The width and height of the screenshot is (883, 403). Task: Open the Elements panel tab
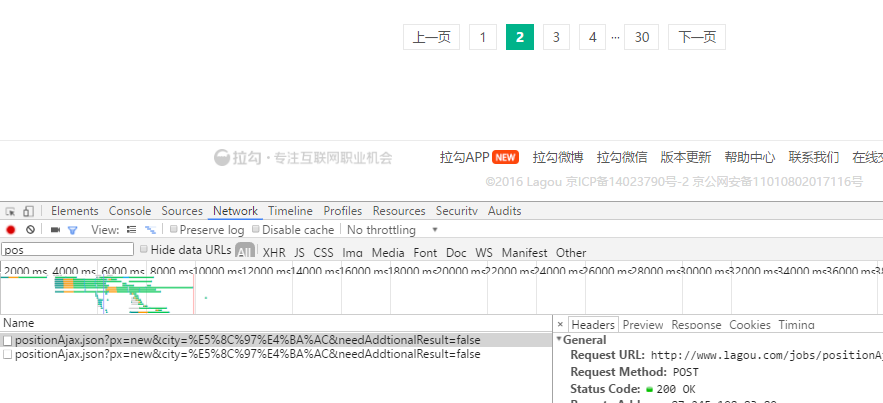point(74,211)
